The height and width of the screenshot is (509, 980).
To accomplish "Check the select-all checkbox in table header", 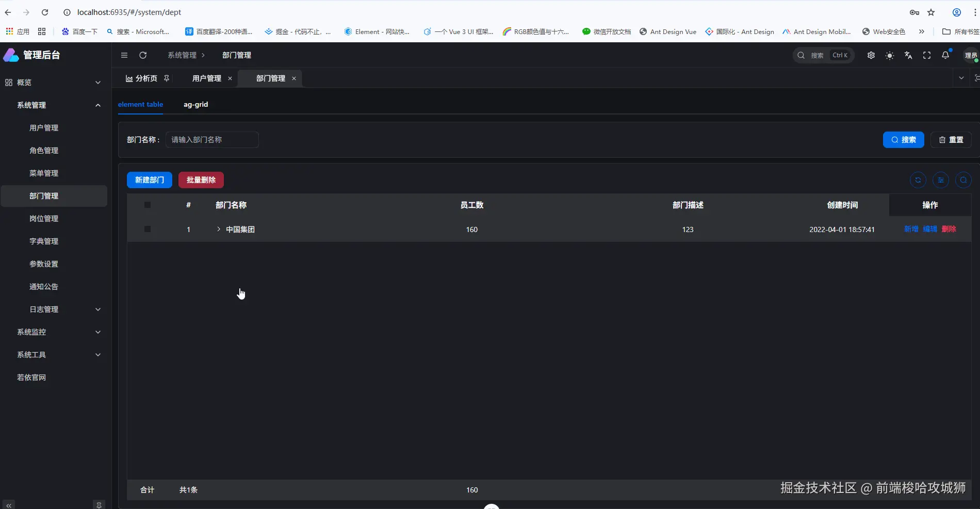I will (148, 205).
